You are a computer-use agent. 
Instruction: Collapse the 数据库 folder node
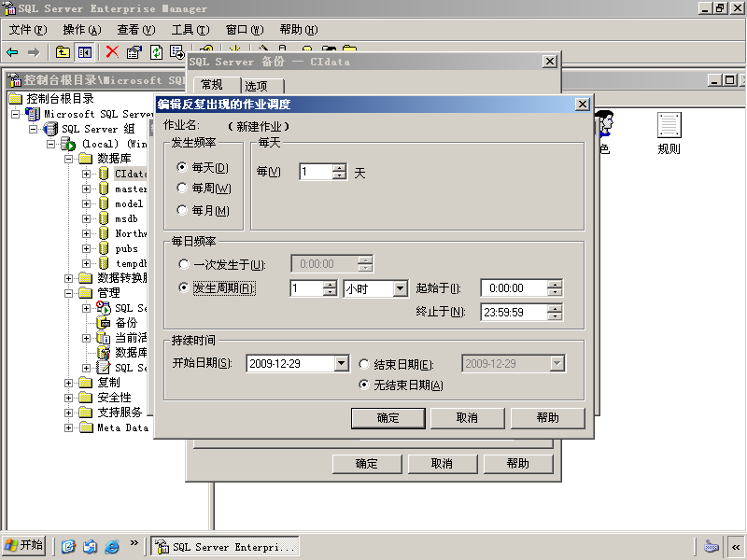pos(68,159)
